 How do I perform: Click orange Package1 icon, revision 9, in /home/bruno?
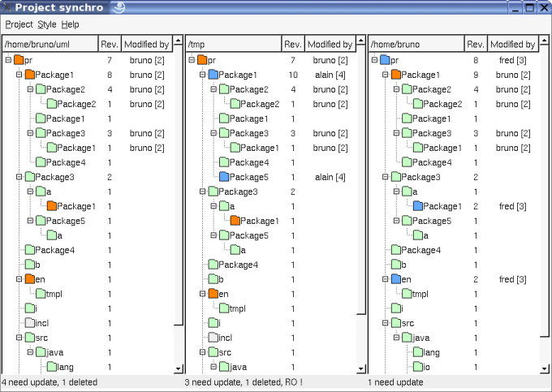[x=396, y=75]
